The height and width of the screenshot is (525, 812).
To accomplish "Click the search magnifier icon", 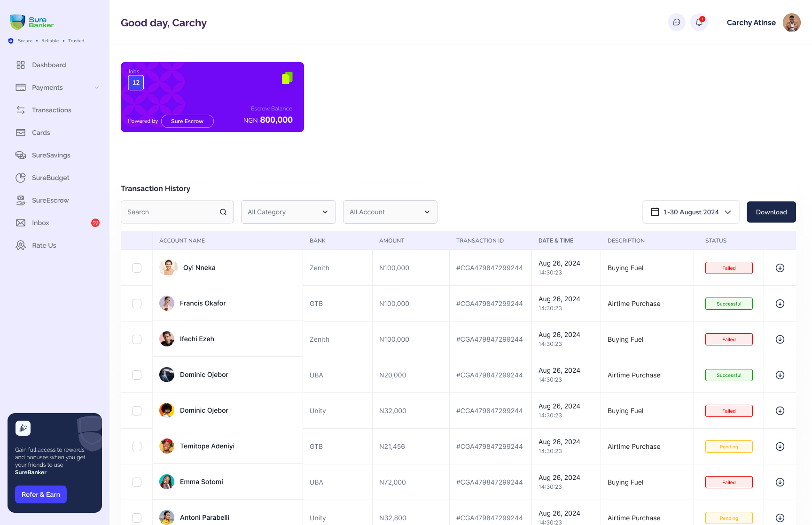I will 223,212.
